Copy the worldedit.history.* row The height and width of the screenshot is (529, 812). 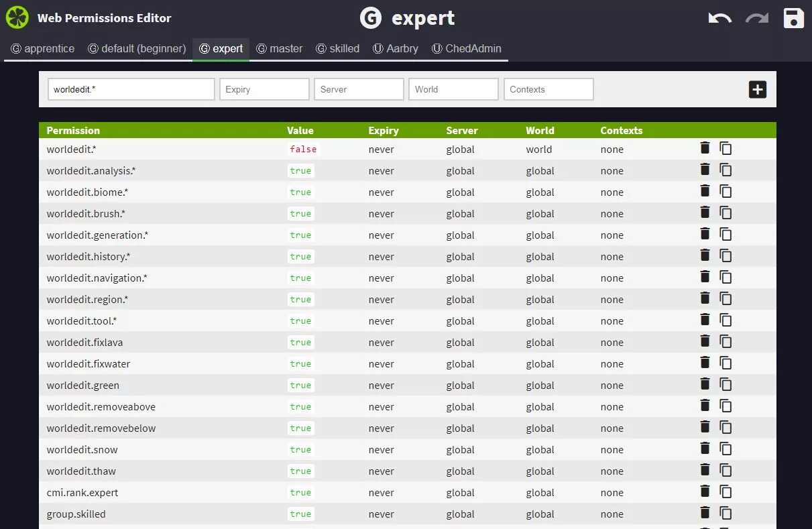[x=726, y=255]
